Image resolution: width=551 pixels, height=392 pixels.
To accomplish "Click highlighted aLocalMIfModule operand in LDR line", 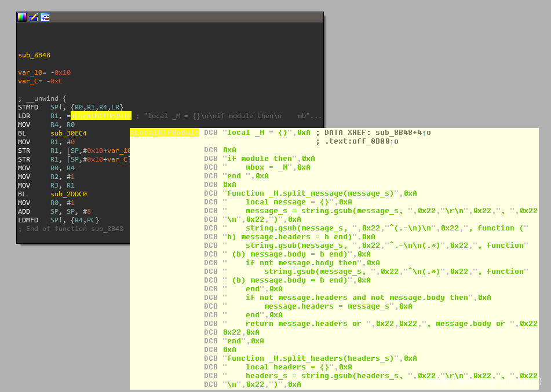I will (101, 116).
